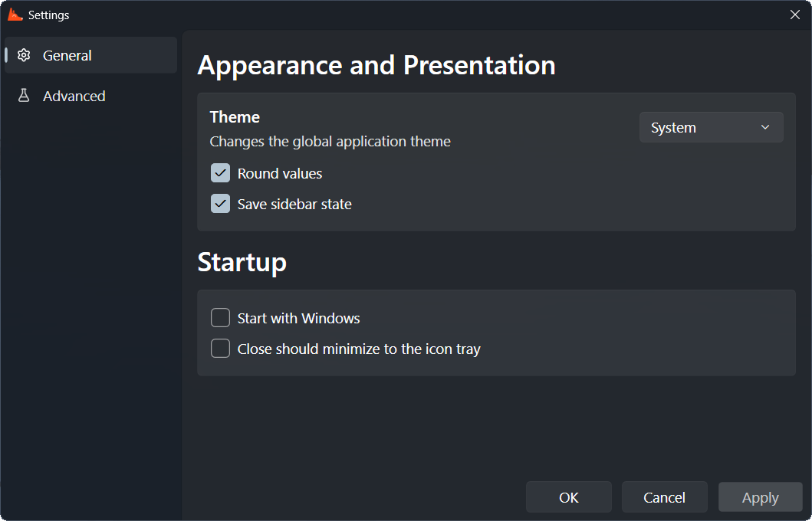Click the Start with Windows label

(x=298, y=318)
